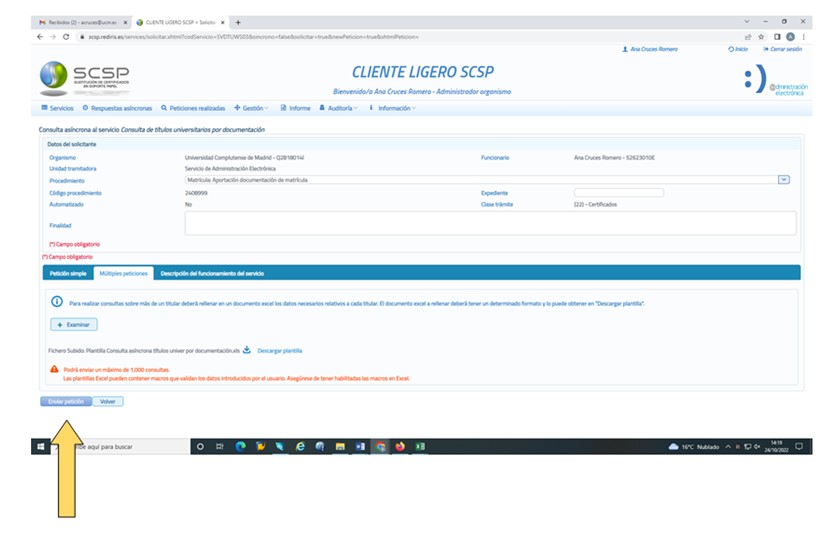Click the Cerrar sesión link
The height and width of the screenshot is (542, 834).
point(782,49)
